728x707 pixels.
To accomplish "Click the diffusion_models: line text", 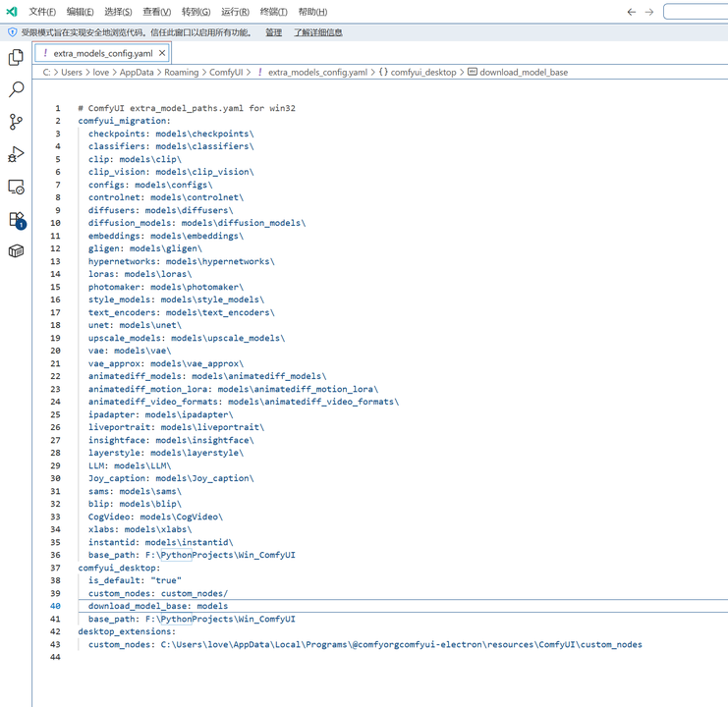I will click(196, 223).
